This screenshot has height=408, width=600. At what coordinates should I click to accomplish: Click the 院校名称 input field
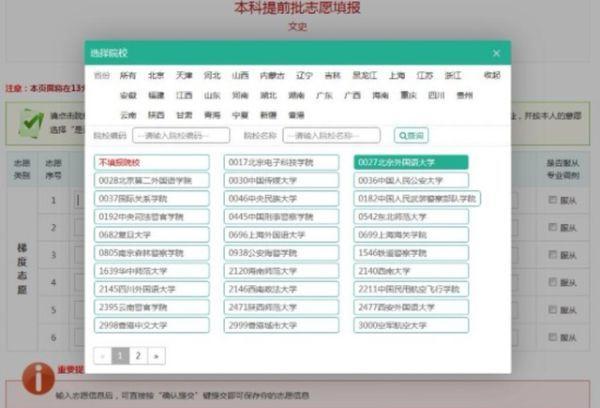click(331, 135)
